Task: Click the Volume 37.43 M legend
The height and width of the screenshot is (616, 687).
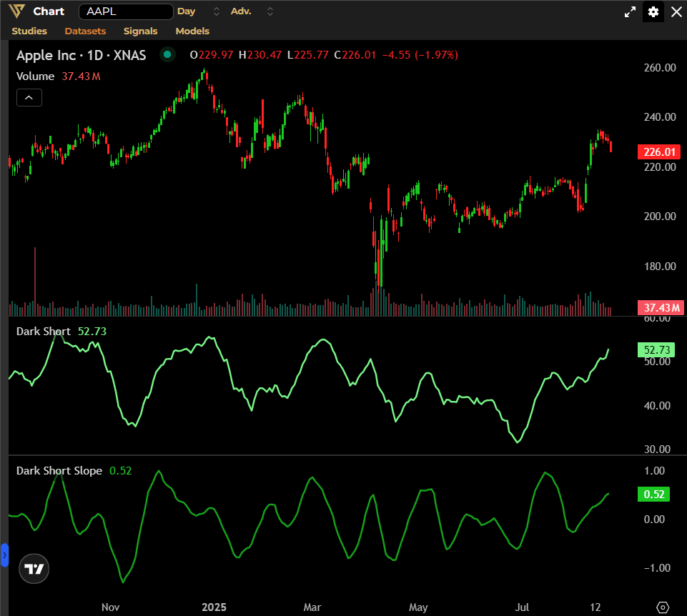Action: [59, 76]
